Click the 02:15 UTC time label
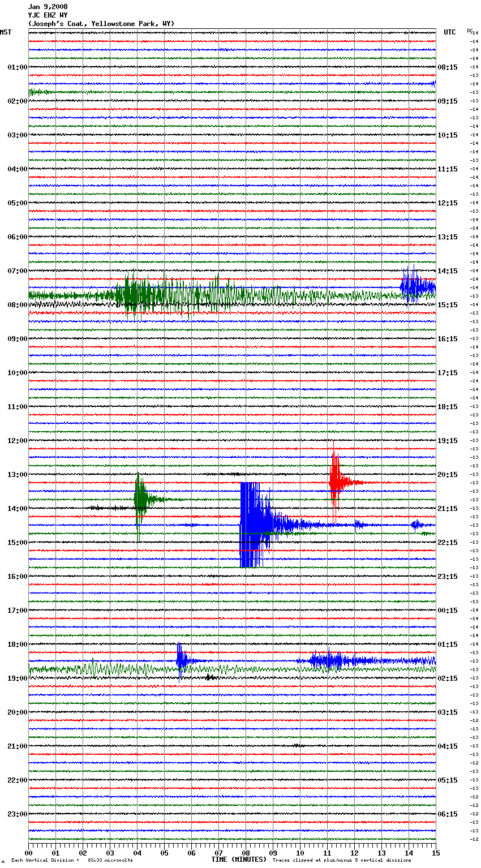This screenshot has width=481, height=868. tap(448, 678)
